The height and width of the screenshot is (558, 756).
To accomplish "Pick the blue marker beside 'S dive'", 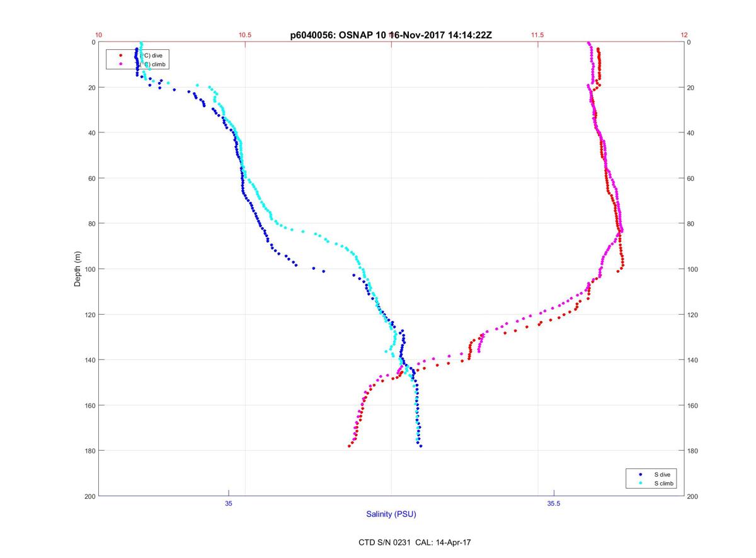I will click(641, 474).
